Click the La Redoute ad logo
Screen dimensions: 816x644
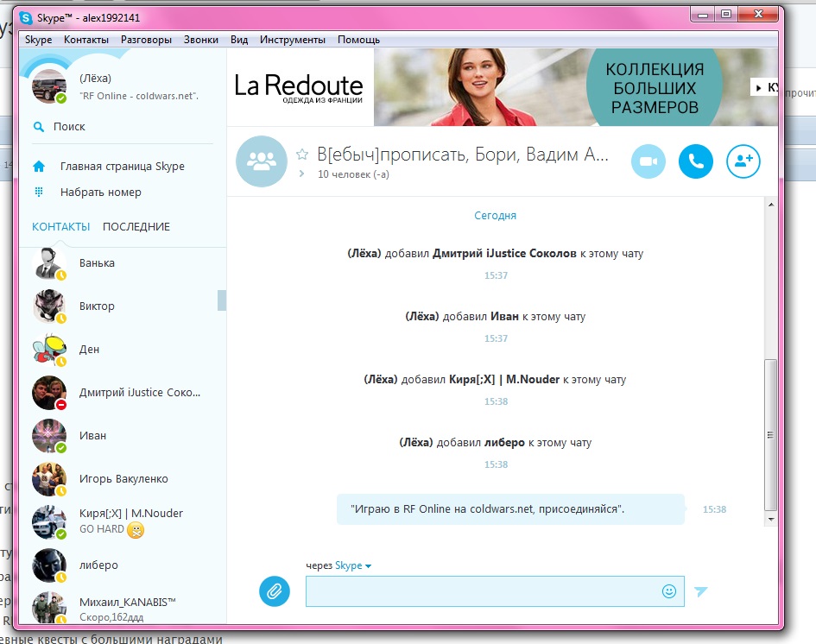[x=299, y=87]
